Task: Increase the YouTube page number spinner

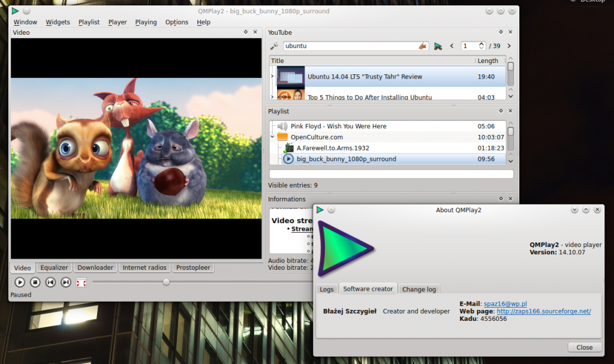Action: [481, 44]
